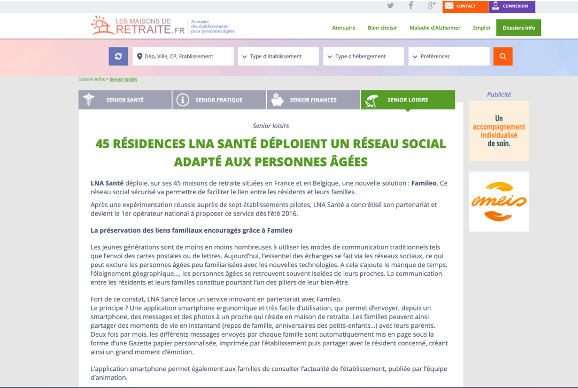
Task: Expand the Type d'établissement dropdown
Action: (x=278, y=56)
